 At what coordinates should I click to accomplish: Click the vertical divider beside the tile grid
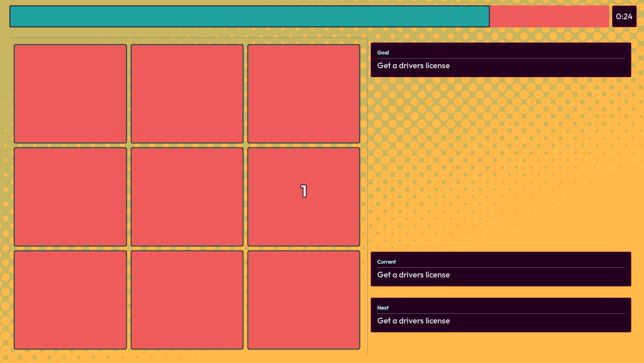click(367, 197)
